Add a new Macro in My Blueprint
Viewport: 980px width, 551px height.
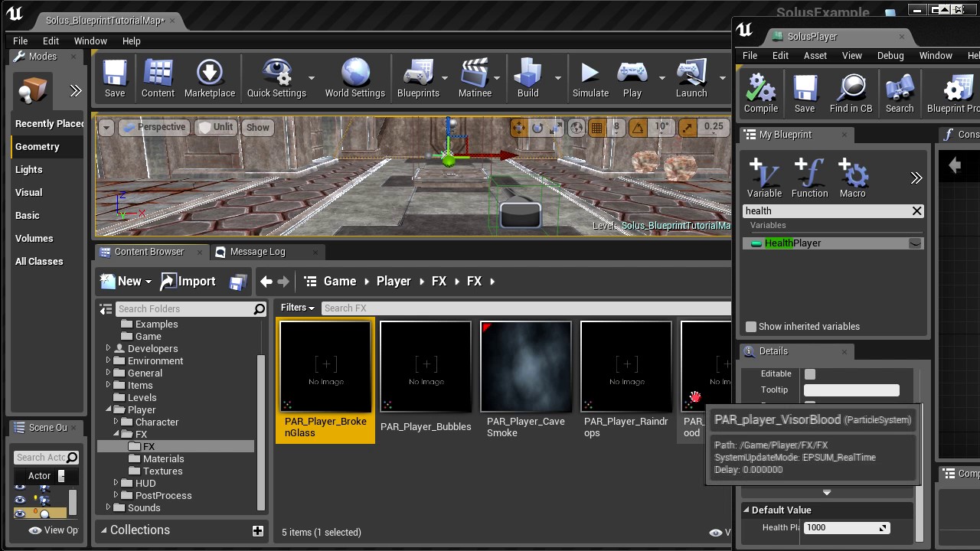pyautogui.click(x=852, y=178)
